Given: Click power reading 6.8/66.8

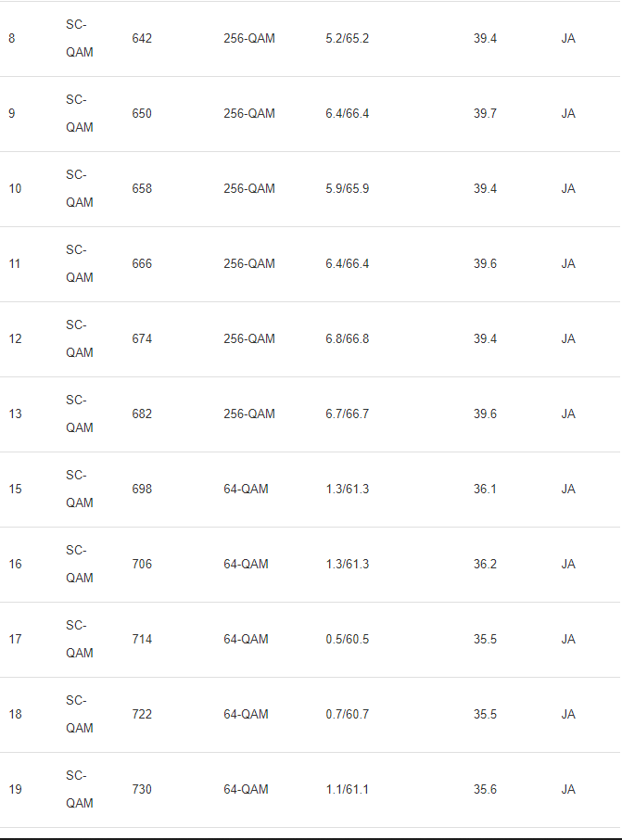Looking at the screenshot, I should (x=347, y=339).
